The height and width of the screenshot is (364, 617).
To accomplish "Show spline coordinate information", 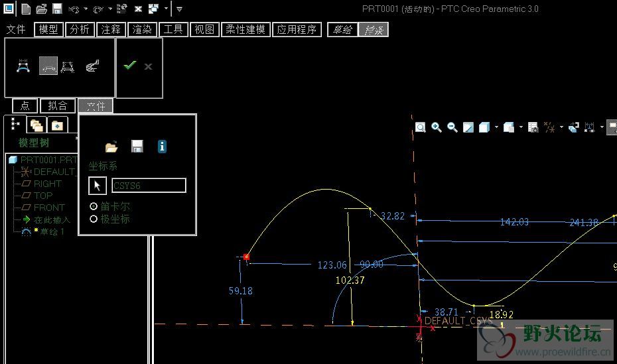I will (x=162, y=147).
